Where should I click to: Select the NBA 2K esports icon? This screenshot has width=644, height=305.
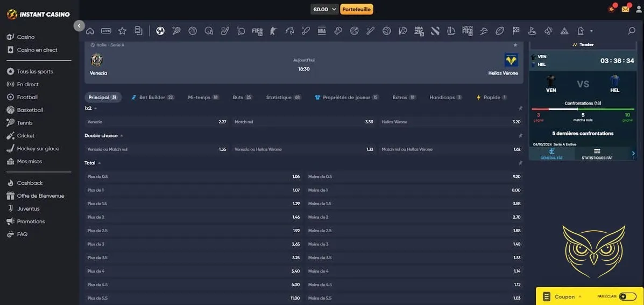pyautogui.click(x=419, y=31)
